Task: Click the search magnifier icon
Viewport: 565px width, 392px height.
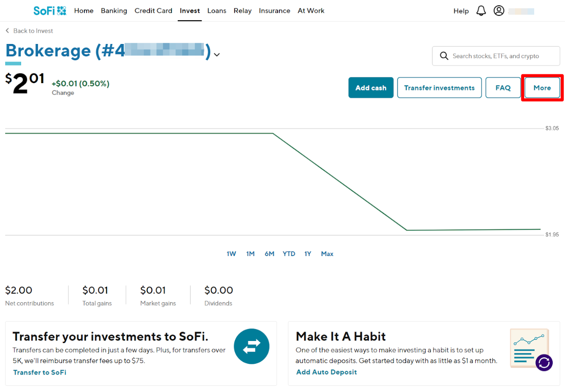Action: 444,56
